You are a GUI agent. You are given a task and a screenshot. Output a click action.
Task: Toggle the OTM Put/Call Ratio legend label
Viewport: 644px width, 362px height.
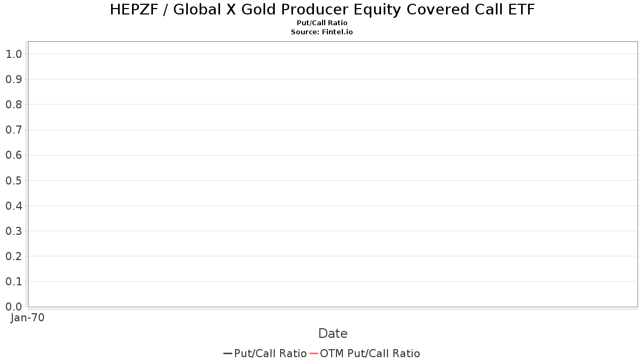370,353
